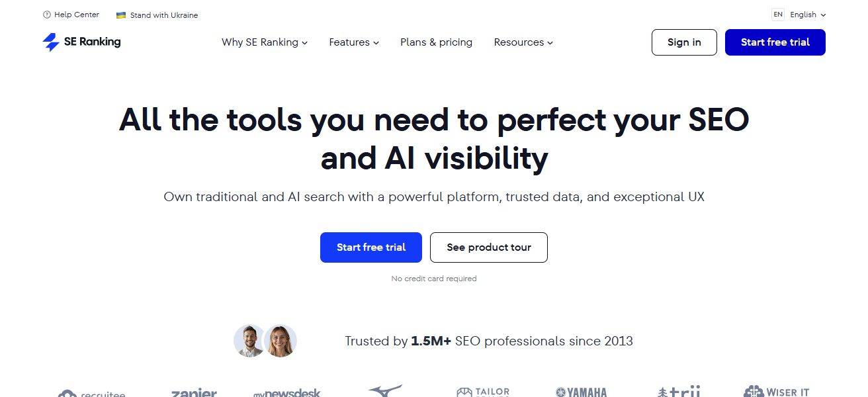Expand the Why SE Ranking dropdown

click(265, 42)
